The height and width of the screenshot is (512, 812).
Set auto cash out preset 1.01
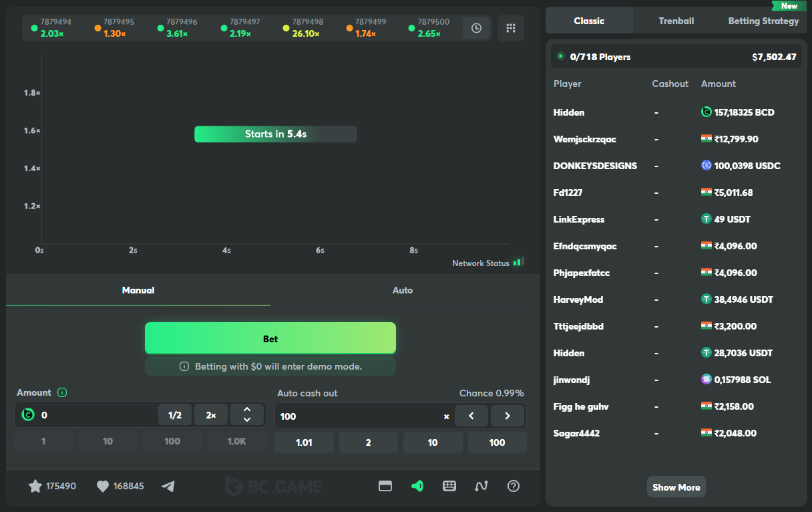coord(304,442)
